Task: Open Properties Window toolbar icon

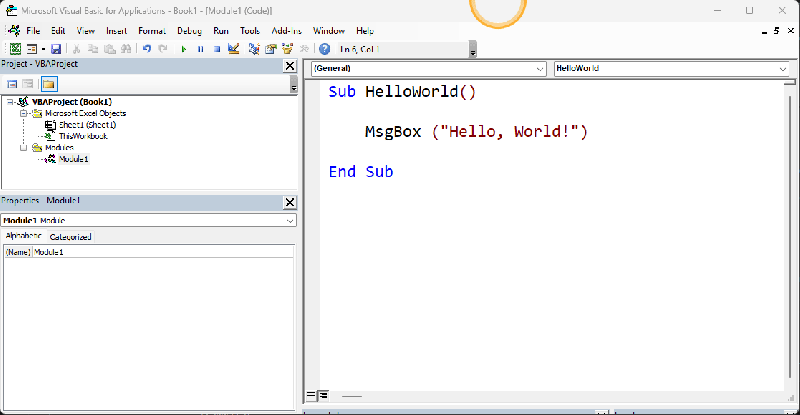Action: pos(270,49)
